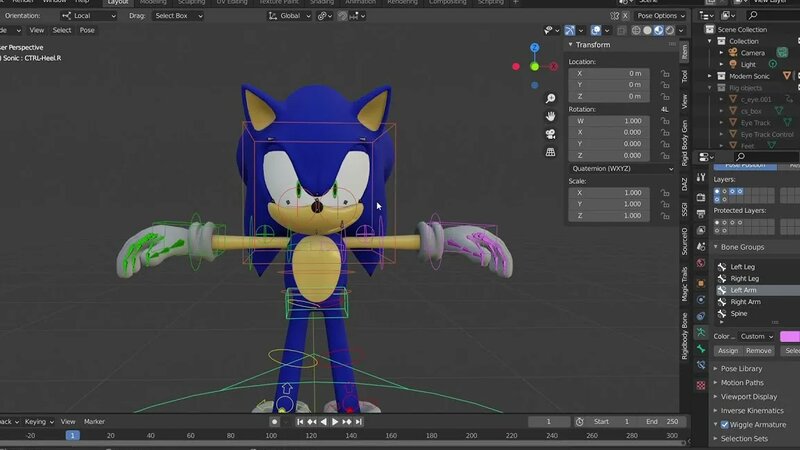Open the viewport Select menu

(x=62, y=31)
